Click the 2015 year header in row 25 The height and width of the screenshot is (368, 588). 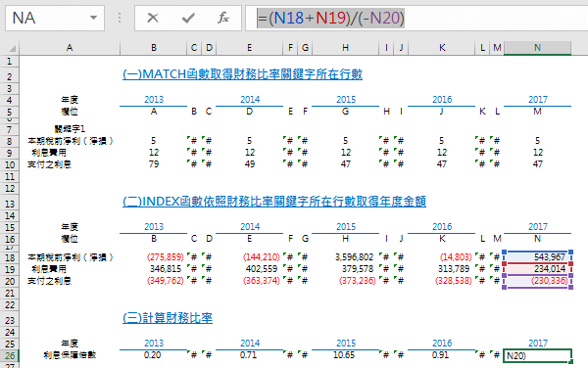[346, 344]
